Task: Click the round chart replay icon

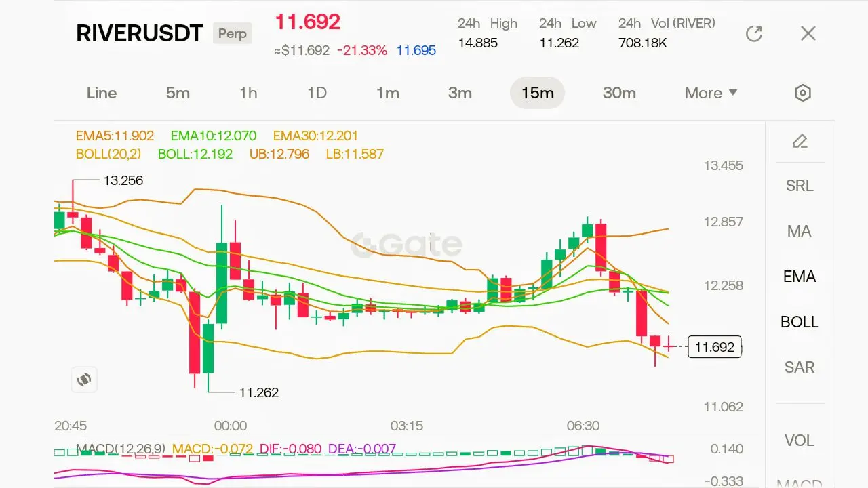Action: (x=84, y=380)
